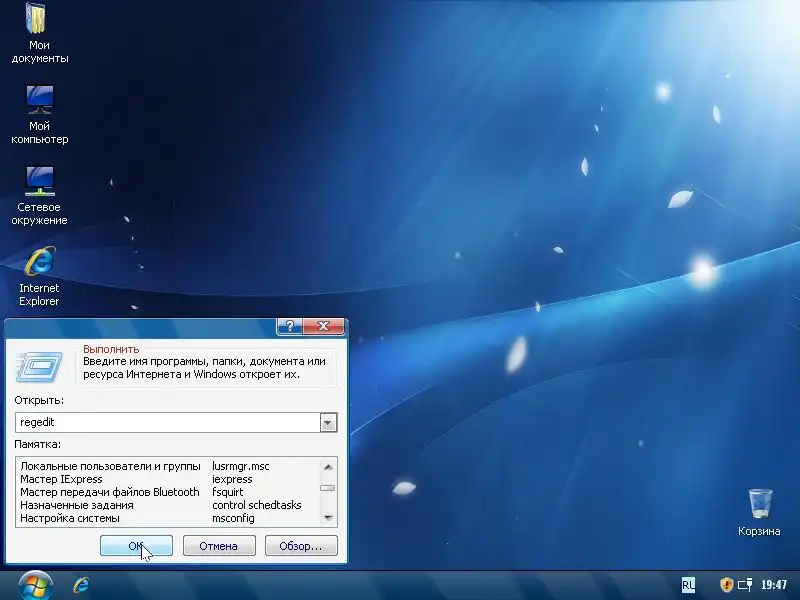
Task: Click the security shield tray icon
Action: click(x=726, y=585)
